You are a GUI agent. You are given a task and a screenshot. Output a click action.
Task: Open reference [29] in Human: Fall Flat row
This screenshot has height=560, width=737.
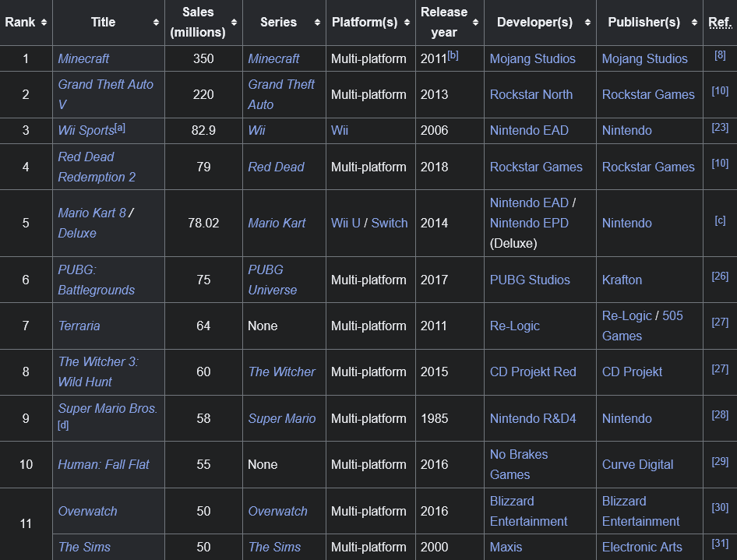pyautogui.click(x=720, y=461)
